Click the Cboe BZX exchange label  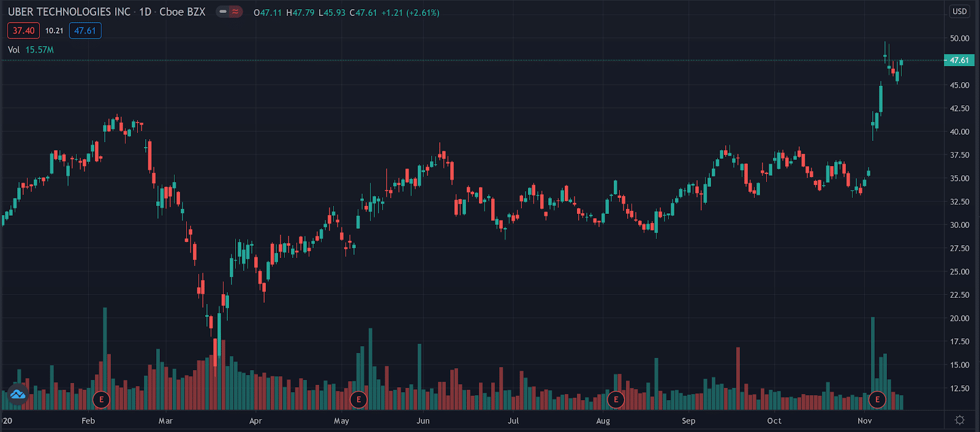point(183,12)
